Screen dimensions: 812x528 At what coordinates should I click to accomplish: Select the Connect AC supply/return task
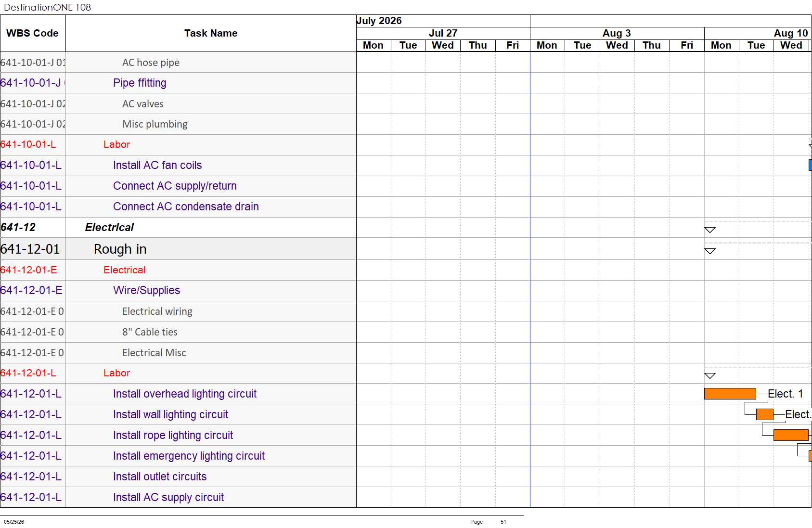pos(175,186)
